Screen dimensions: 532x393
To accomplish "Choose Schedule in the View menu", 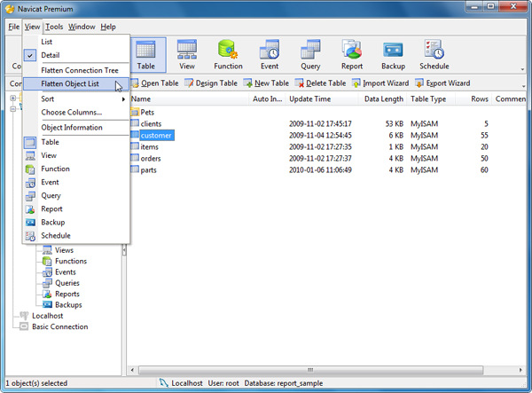I will click(x=76, y=235).
